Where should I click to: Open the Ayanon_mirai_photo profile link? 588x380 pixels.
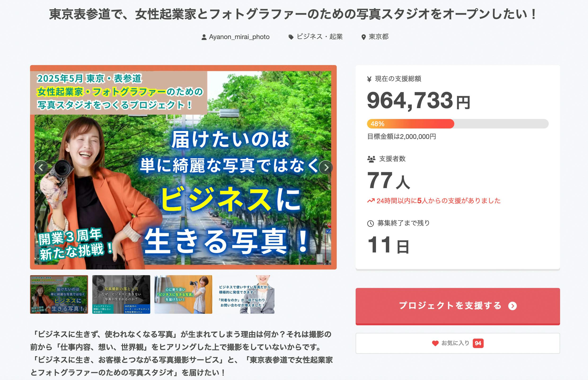[239, 37]
